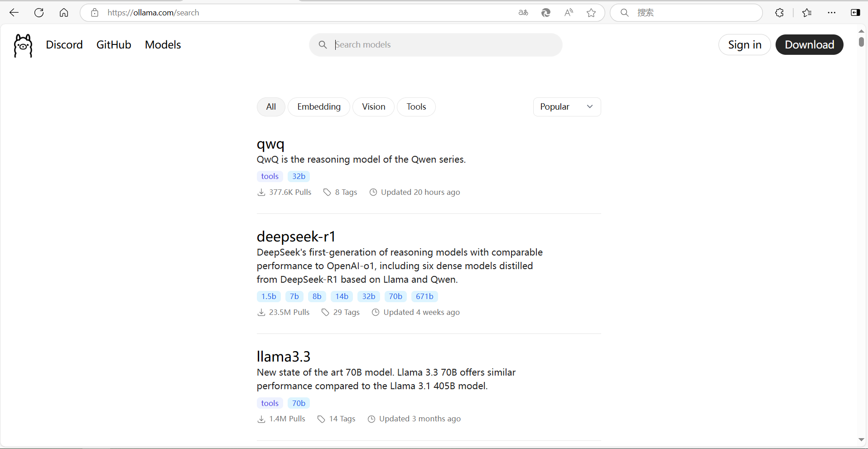This screenshot has width=868, height=449.
Task: Click the 29 Tags text
Action: click(347, 312)
